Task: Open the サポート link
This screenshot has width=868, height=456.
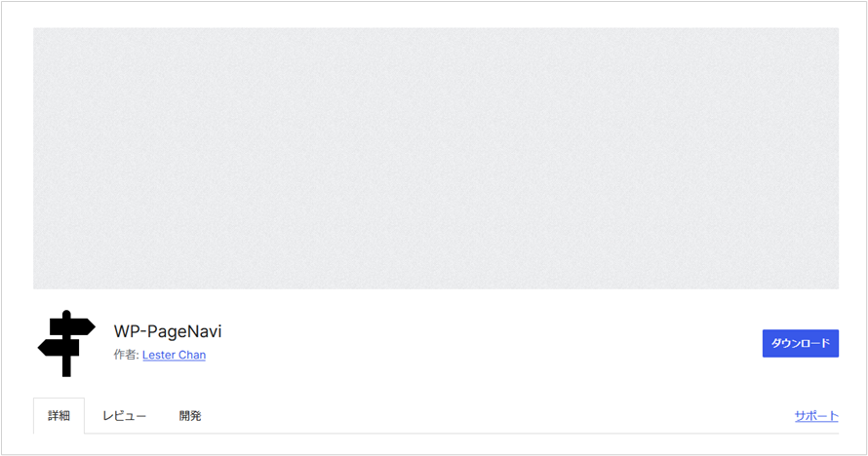Action: [x=816, y=416]
